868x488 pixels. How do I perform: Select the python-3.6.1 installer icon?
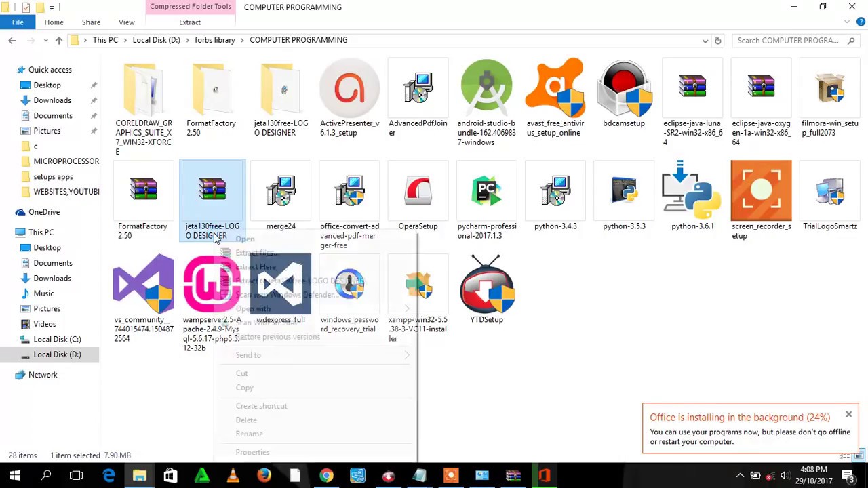point(692,191)
